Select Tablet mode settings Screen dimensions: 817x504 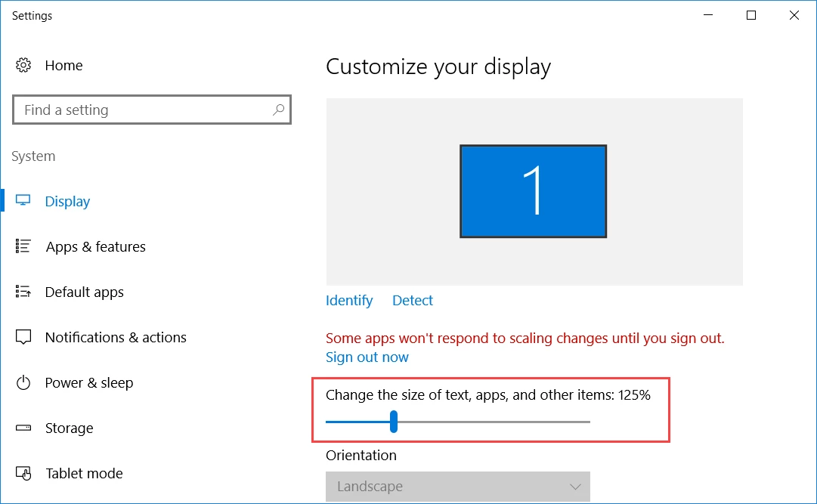pyautogui.click(x=85, y=473)
